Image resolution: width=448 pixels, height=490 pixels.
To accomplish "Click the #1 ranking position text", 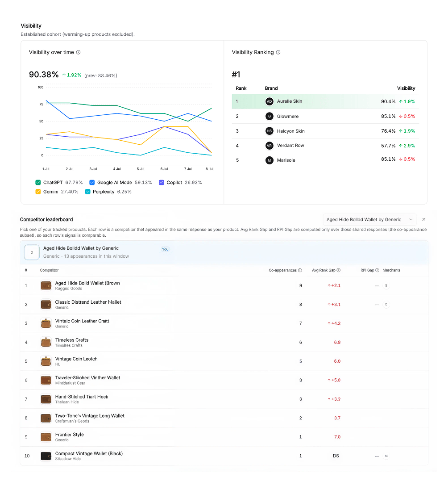I will [x=236, y=75].
